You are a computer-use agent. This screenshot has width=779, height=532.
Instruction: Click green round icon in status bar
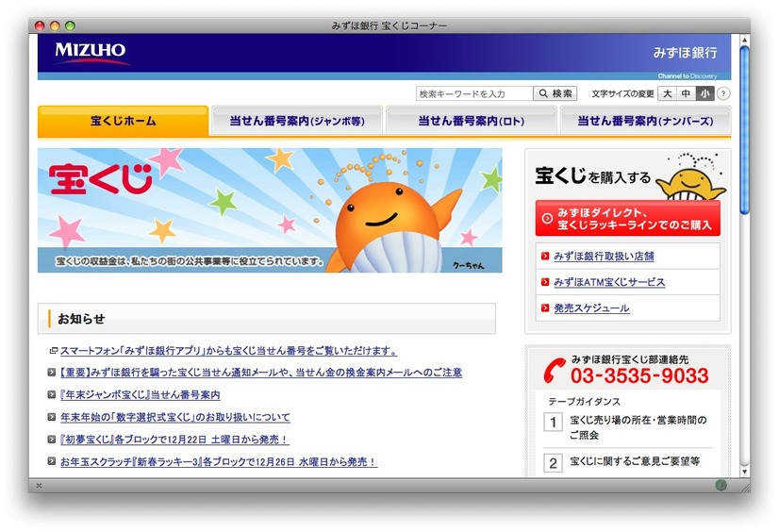coord(721,485)
